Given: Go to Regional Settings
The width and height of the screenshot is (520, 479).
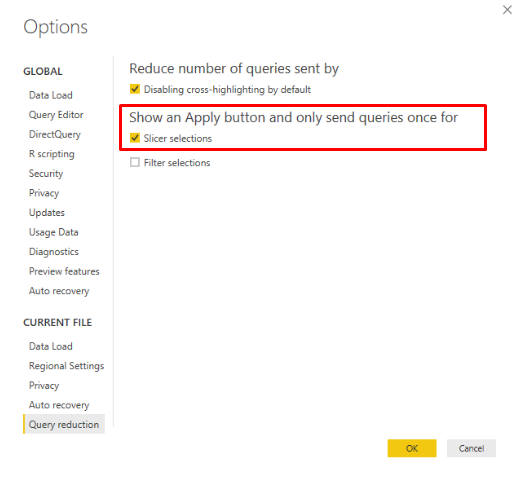Looking at the screenshot, I should click(x=66, y=366).
